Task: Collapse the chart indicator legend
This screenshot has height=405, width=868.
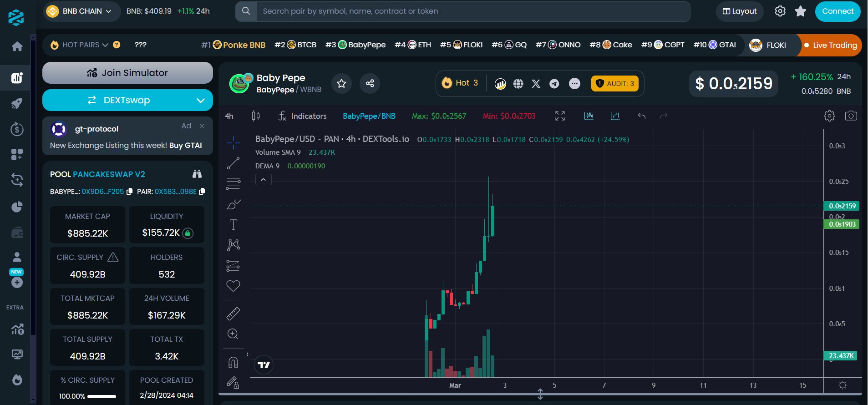Action: point(263,179)
